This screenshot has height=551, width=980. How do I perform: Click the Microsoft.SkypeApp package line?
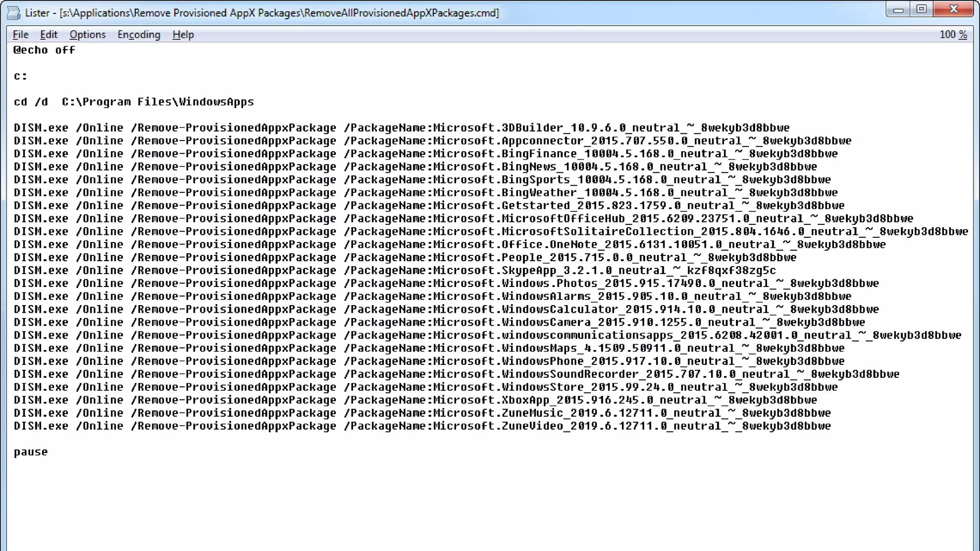[x=395, y=270]
